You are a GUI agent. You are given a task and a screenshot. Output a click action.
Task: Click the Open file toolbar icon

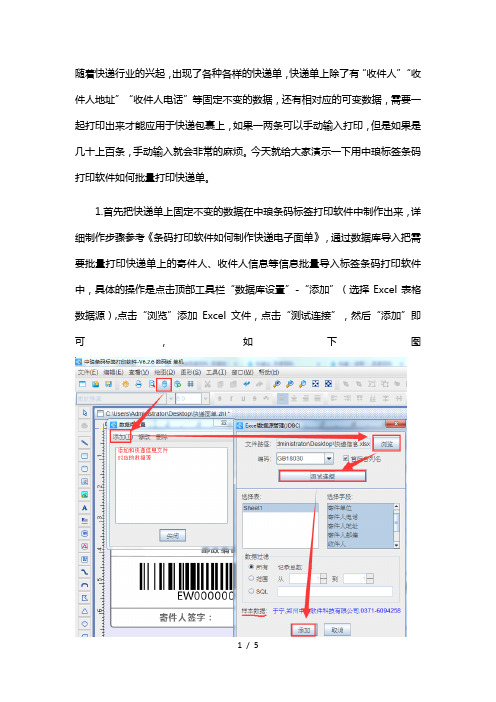pos(95,384)
